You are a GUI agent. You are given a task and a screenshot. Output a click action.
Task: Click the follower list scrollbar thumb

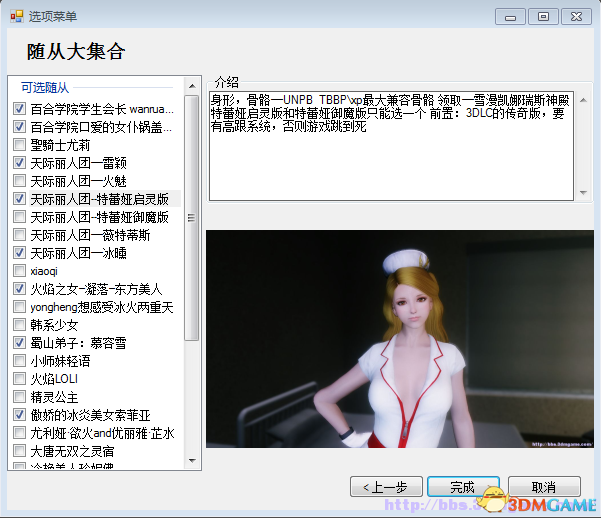click(192, 218)
